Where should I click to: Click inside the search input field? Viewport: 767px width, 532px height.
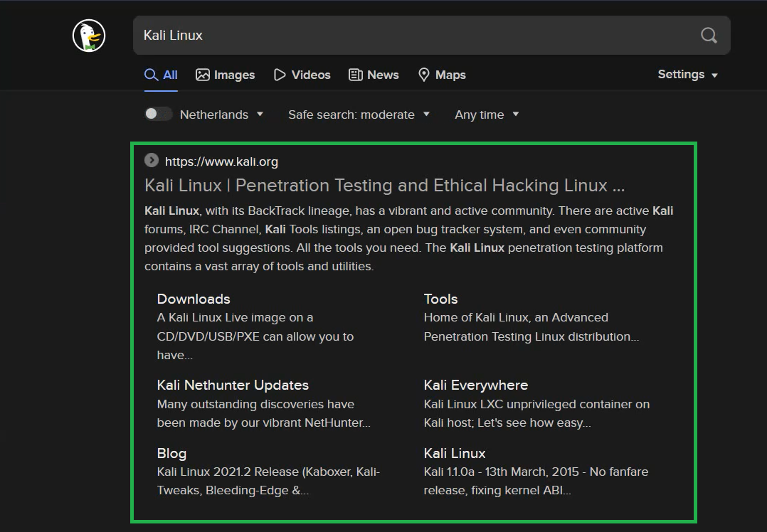pyautogui.click(x=356, y=35)
